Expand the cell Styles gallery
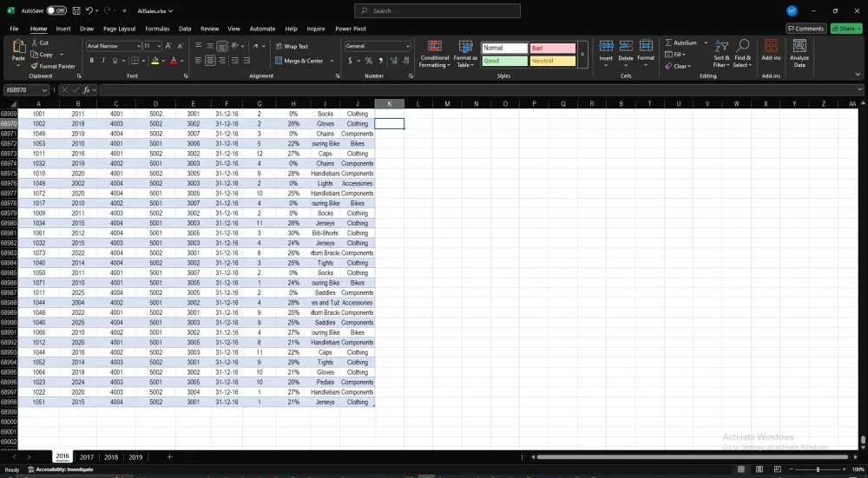The height and width of the screenshot is (478, 868). 582,54
